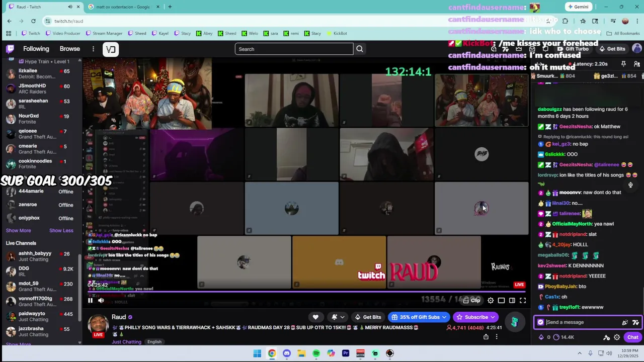644x362 pixels.
Task: Open the All Bookmarks folder
Action: [623, 33]
